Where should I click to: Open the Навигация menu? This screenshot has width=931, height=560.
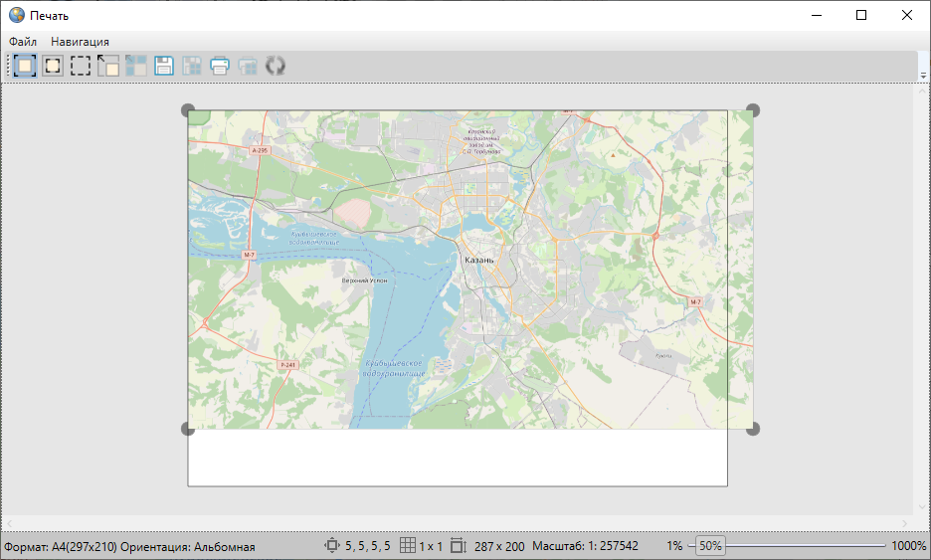pyautogui.click(x=80, y=42)
